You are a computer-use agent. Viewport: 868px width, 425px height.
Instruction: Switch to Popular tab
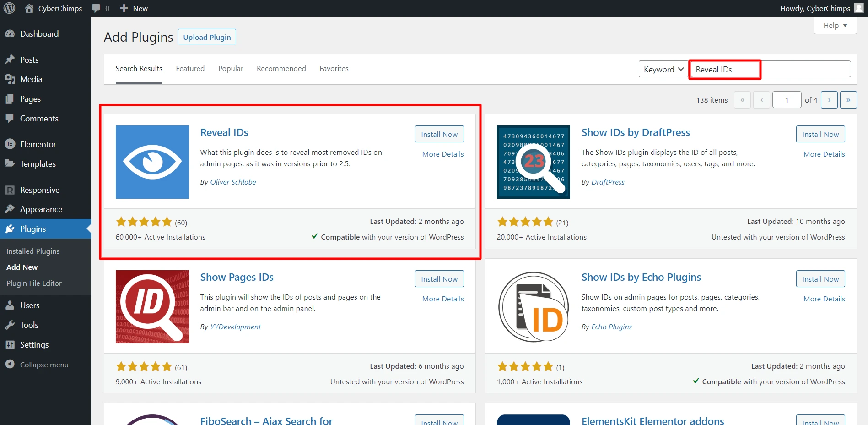pyautogui.click(x=231, y=69)
